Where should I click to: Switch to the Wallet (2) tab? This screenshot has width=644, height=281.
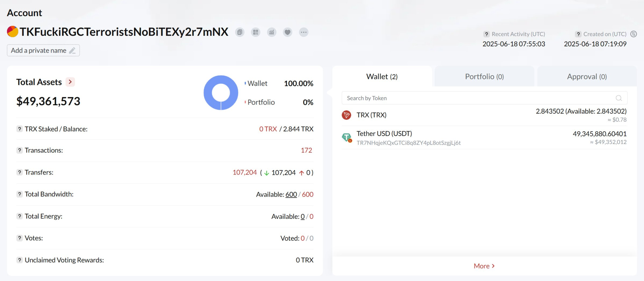pos(382,77)
